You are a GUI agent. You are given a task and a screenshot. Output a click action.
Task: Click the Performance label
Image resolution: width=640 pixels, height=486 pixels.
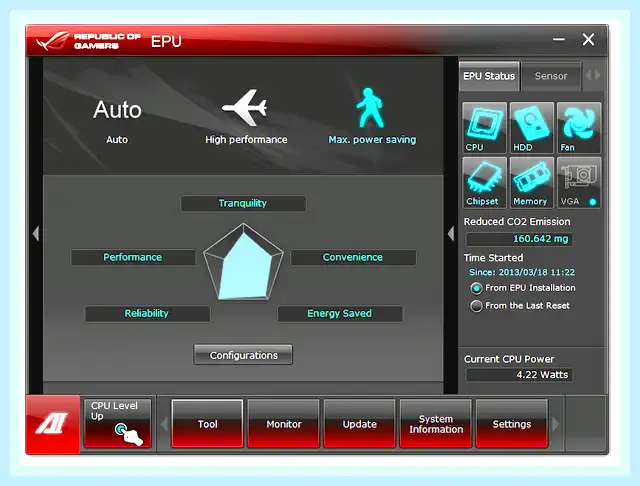coord(133,257)
